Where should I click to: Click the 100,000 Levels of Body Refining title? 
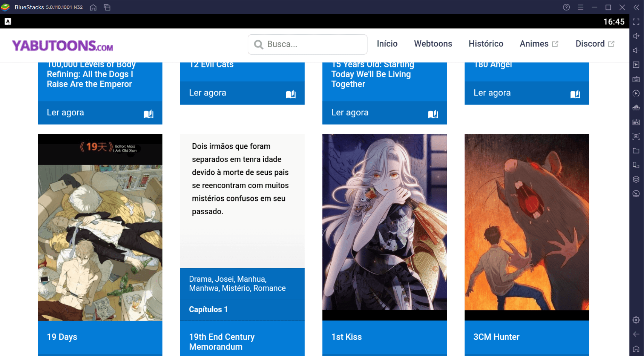click(91, 74)
